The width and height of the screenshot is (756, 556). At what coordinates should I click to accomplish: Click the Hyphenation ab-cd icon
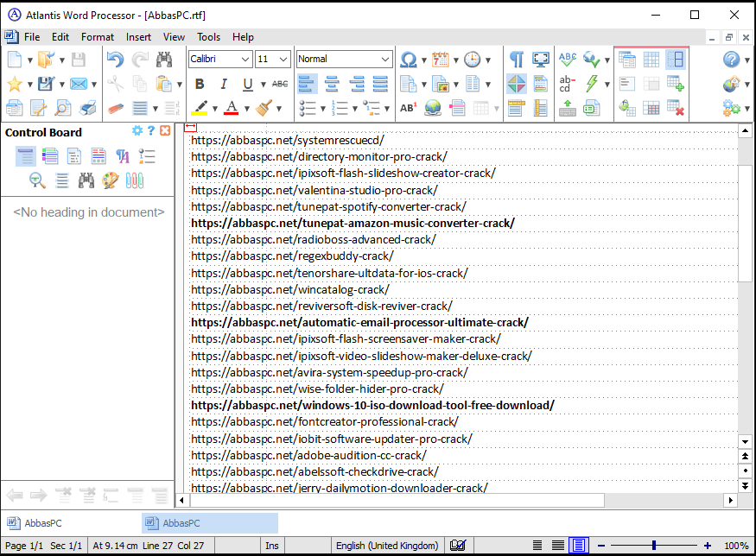[x=568, y=84]
